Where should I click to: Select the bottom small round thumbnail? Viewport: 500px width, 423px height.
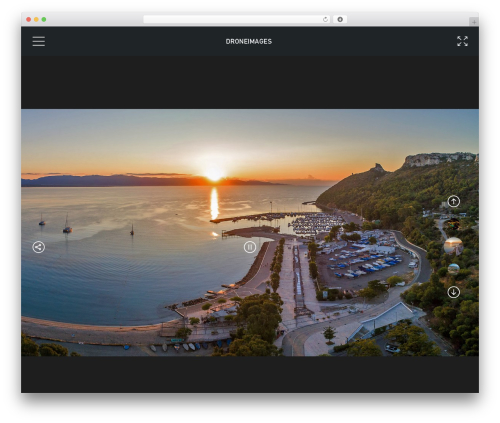[453, 269]
